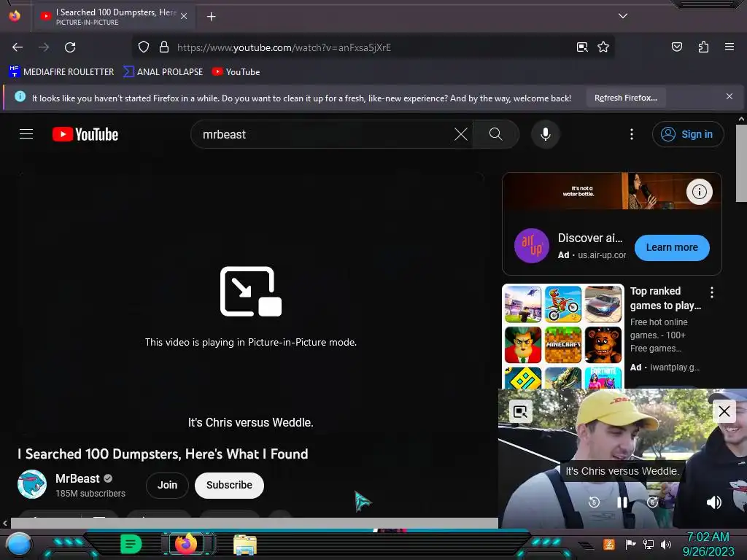The height and width of the screenshot is (560, 747).
Task: Click the vertical page scrollbar thumb
Action: coord(741,163)
